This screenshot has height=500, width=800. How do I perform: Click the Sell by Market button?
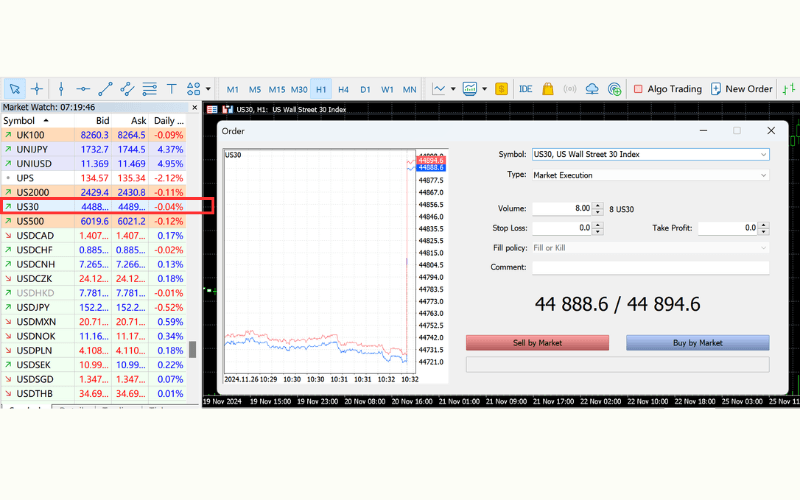[537, 343]
